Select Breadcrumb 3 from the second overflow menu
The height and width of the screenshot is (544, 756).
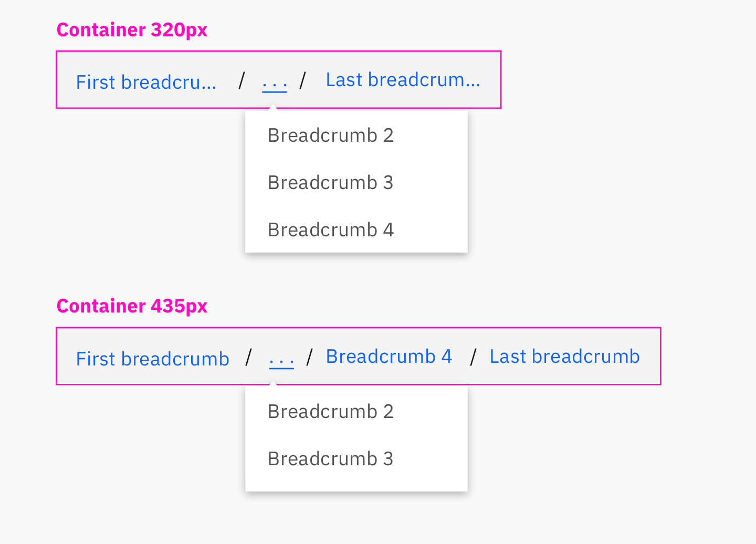(x=330, y=458)
